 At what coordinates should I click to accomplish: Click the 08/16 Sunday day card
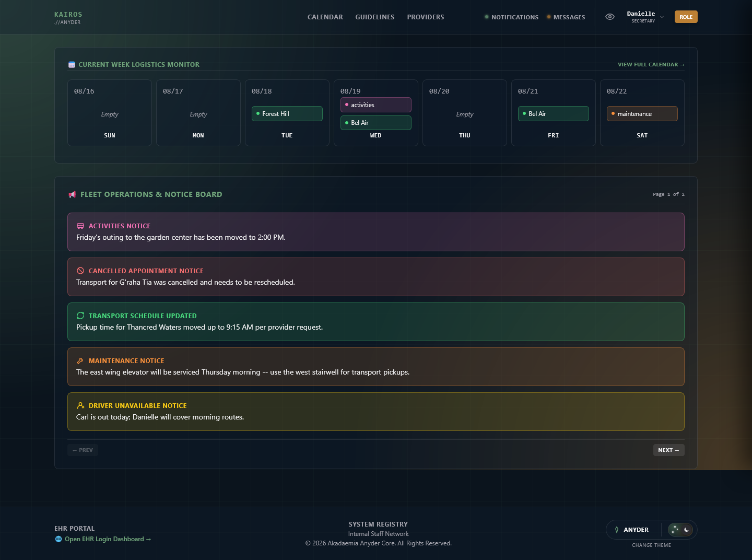click(110, 113)
